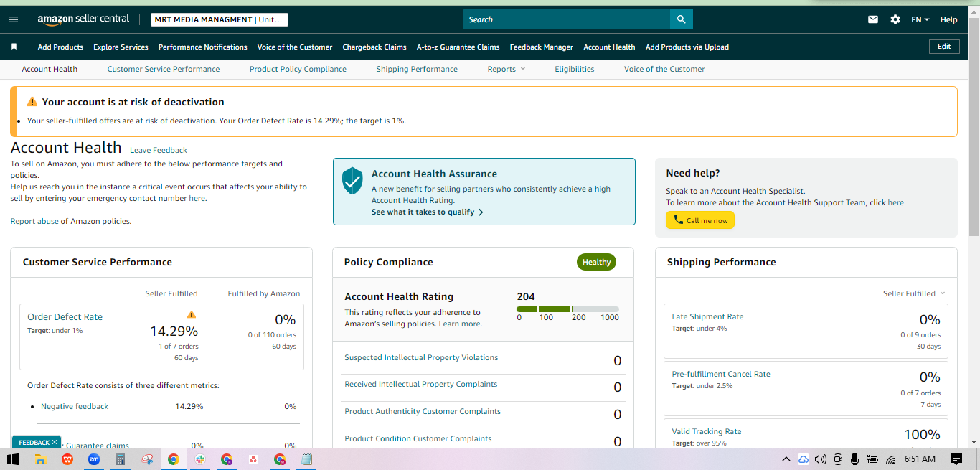Open A-to-z Guarantee Claims in favorites bar
Image resolution: width=980 pixels, height=470 pixels.
pyautogui.click(x=458, y=47)
